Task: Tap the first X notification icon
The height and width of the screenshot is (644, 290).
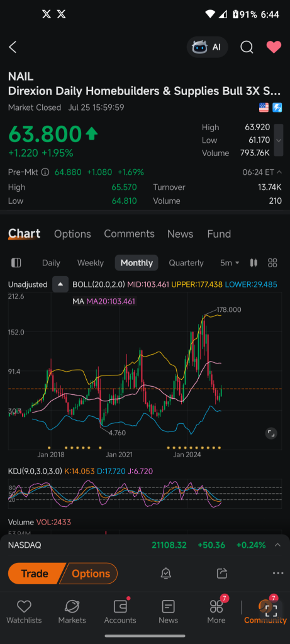Action: click(47, 14)
